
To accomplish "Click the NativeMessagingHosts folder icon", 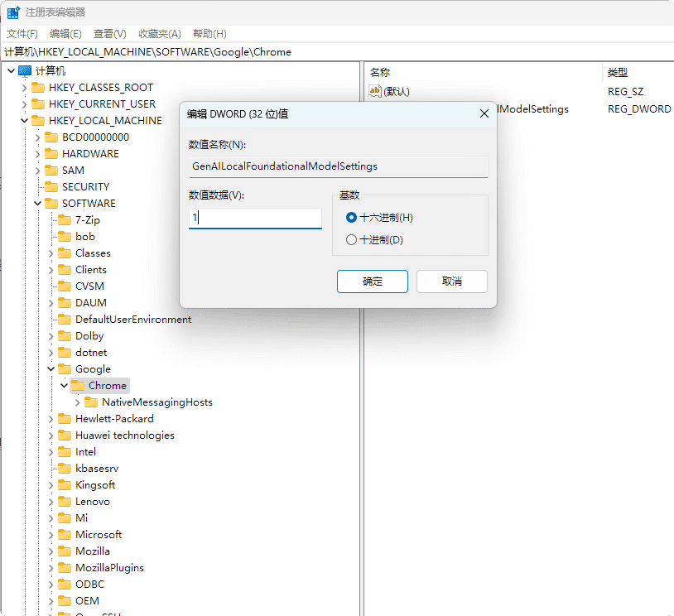I will coord(91,402).
